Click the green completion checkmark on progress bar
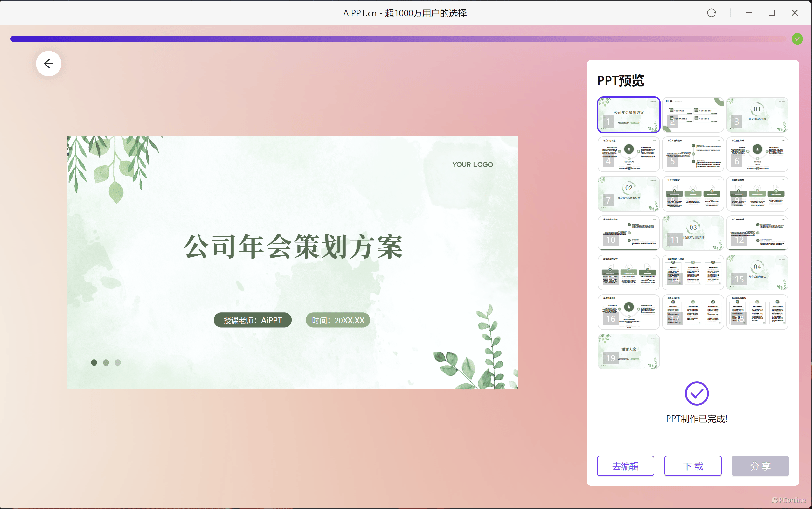Image resolution: width=812 pixels, height=509 pixels. [797, 39]
